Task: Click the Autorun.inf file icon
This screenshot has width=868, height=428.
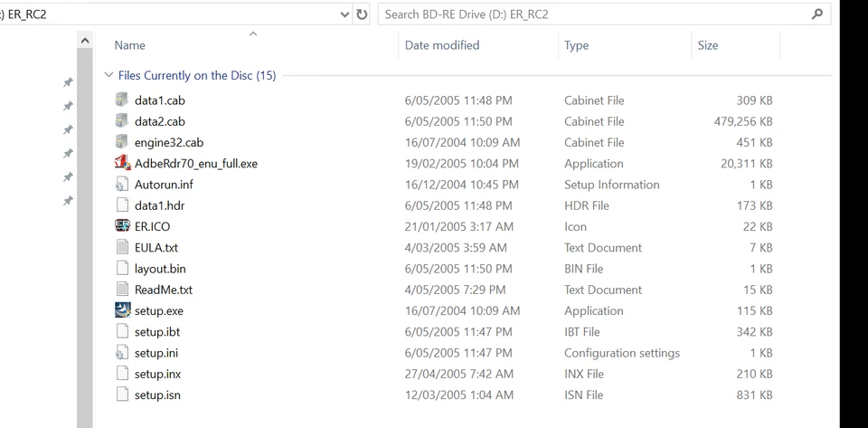Action: (123, 184)
